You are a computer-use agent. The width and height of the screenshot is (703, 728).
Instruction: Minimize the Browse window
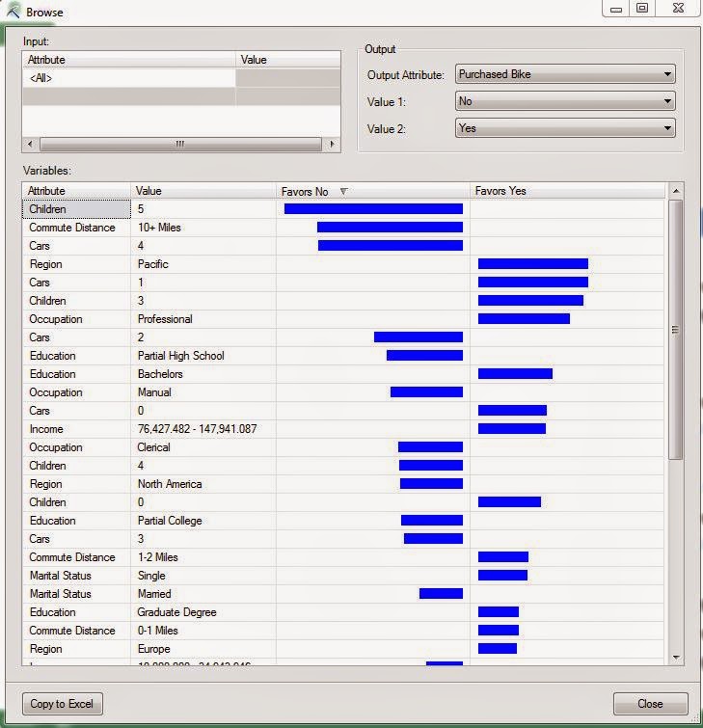click(x=615, y=9)
